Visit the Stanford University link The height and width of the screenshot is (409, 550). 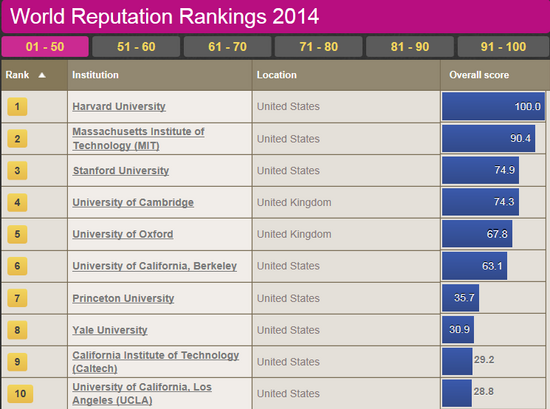pos(121,170)
